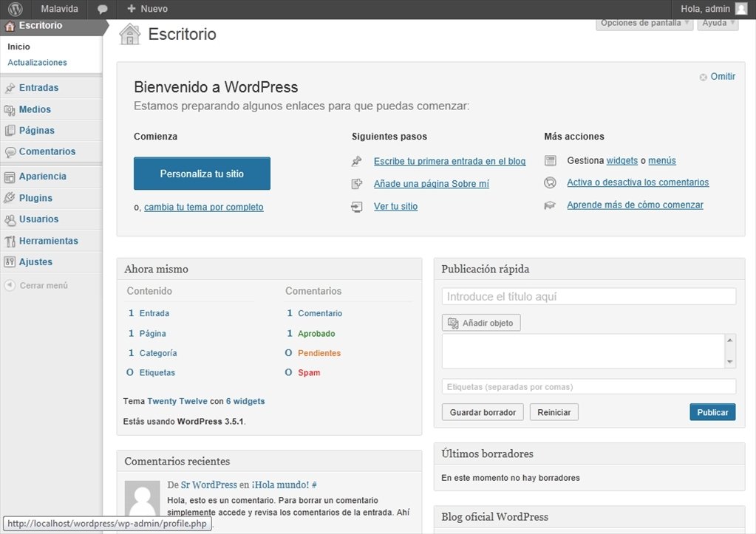Focus the Etiquetas tags input field

coord(589,386)
